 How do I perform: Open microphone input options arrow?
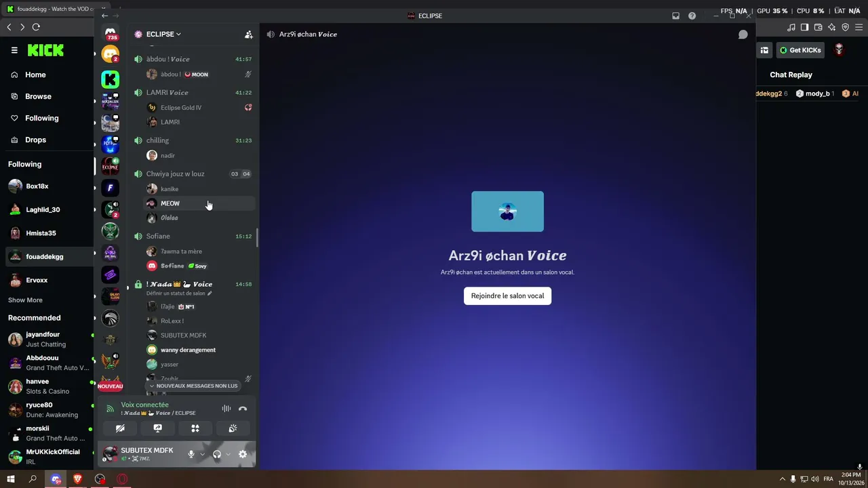(x=202, y=454)
